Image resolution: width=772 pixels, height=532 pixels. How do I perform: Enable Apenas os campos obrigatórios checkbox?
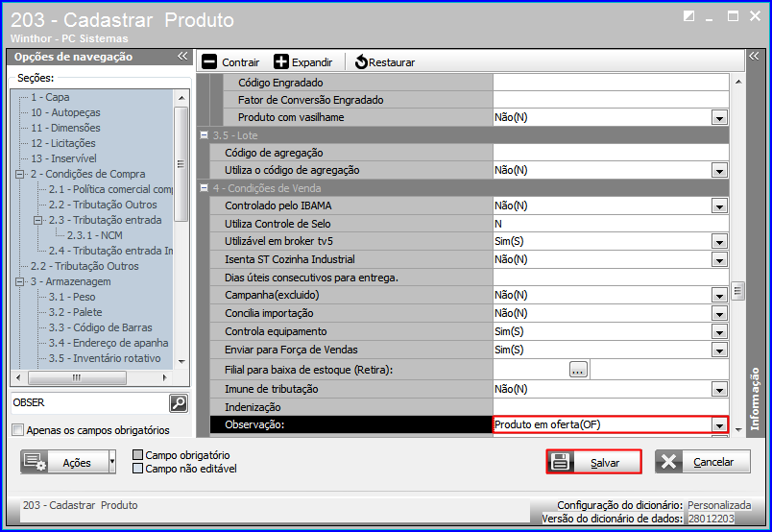point(17,430)
